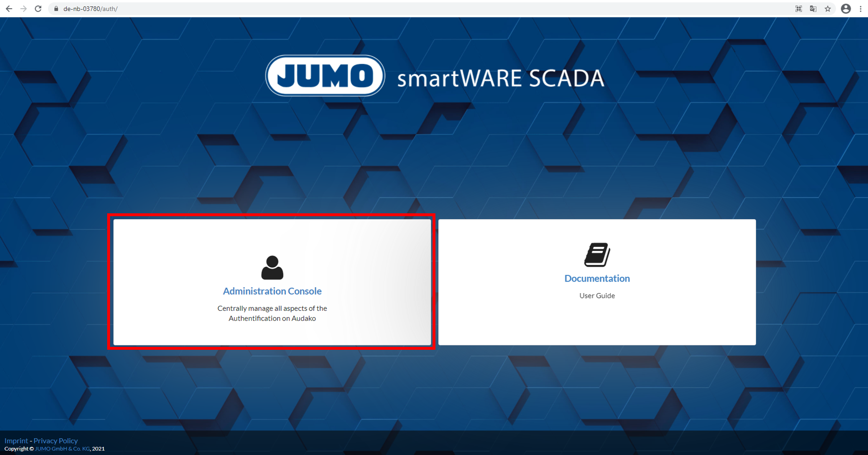Image resolution: width=868 pixels, height=455 pixels.
Task: Open the Documentation link
Action: click(x=597, y=279)
